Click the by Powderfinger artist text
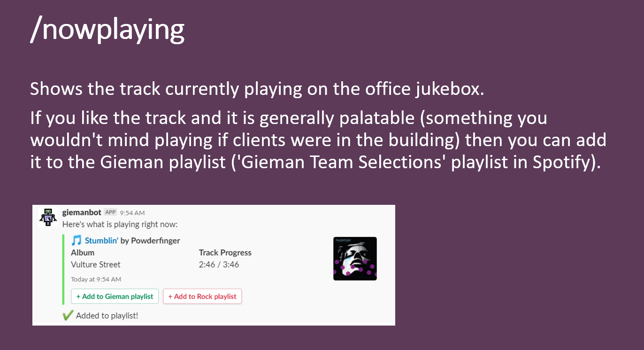 [x=150, y=241]
